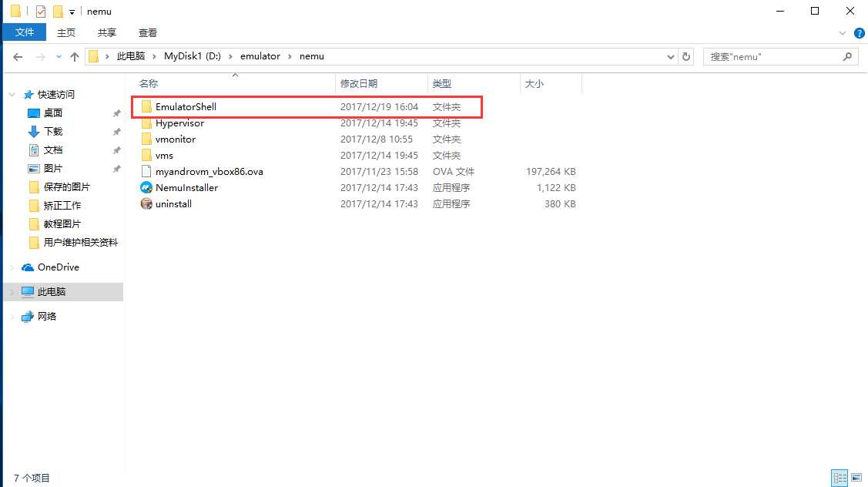Click the 文件 menu
The height and width of the screenshot is (487, 868).
pyautogui.click(x=25, y=32)
